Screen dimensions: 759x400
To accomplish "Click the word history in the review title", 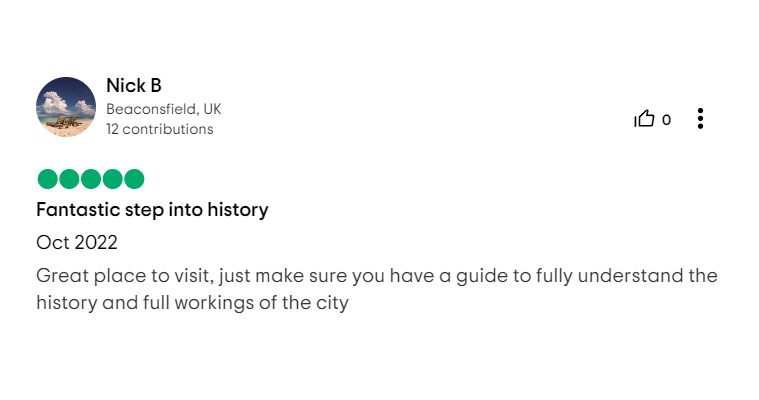I will (x=238, y=210).
